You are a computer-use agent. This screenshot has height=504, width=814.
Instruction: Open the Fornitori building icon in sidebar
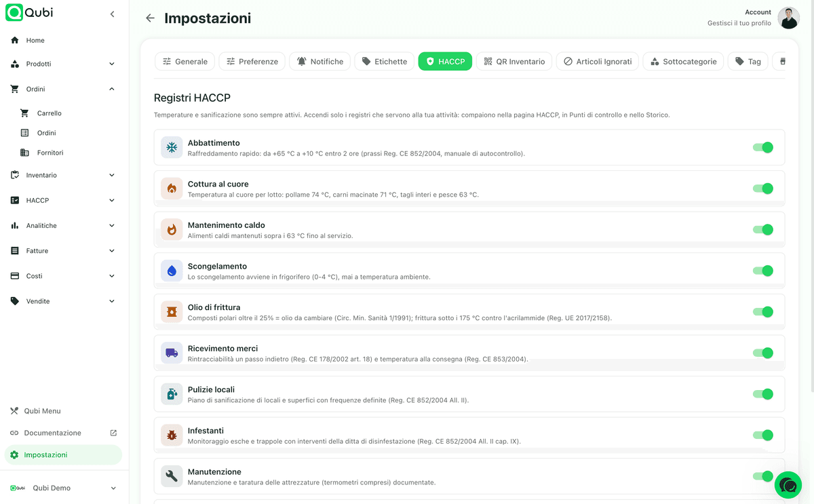pos(25,153)
